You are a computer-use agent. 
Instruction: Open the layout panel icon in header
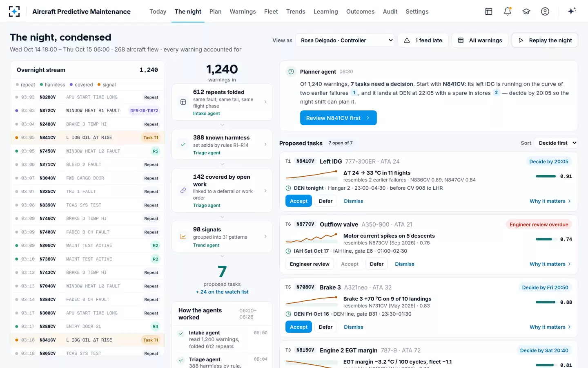click(489, 11)
